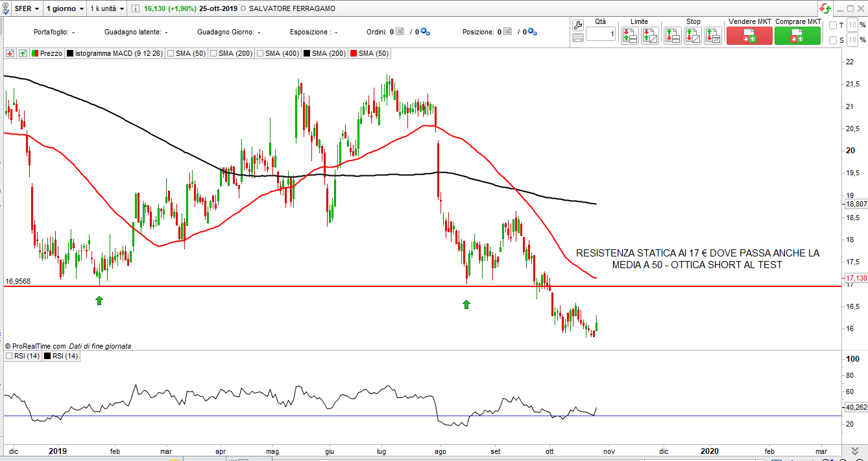
Task: Open the trading settings wrench icon
Action: click(x=578, y=25)
